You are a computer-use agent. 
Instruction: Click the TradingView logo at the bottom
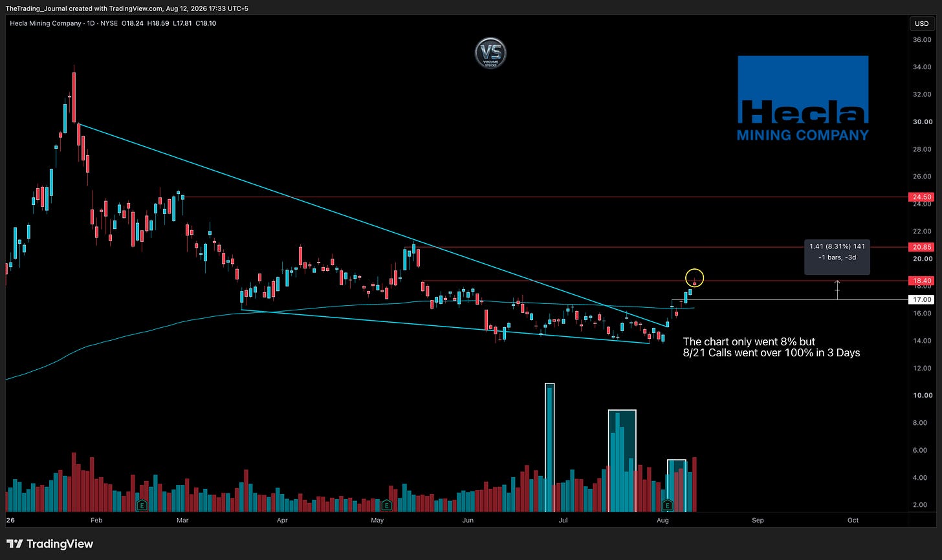pos(50,544)
